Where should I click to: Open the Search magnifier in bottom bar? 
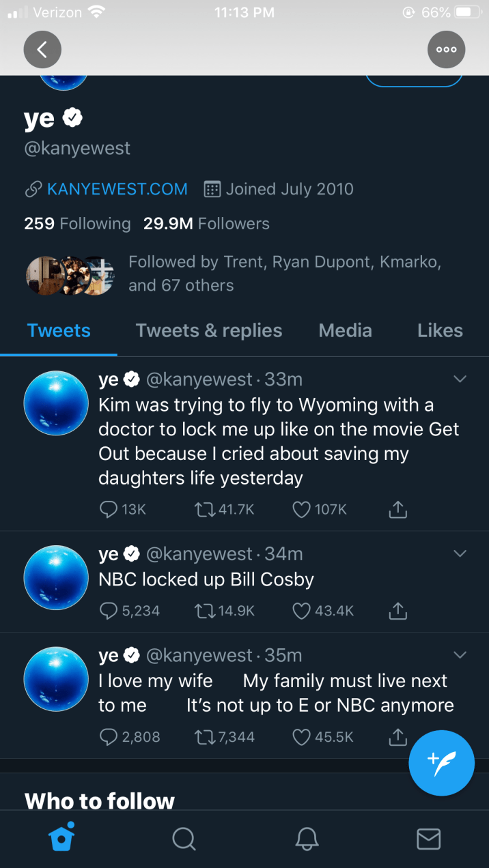click(x=184, y=839)
